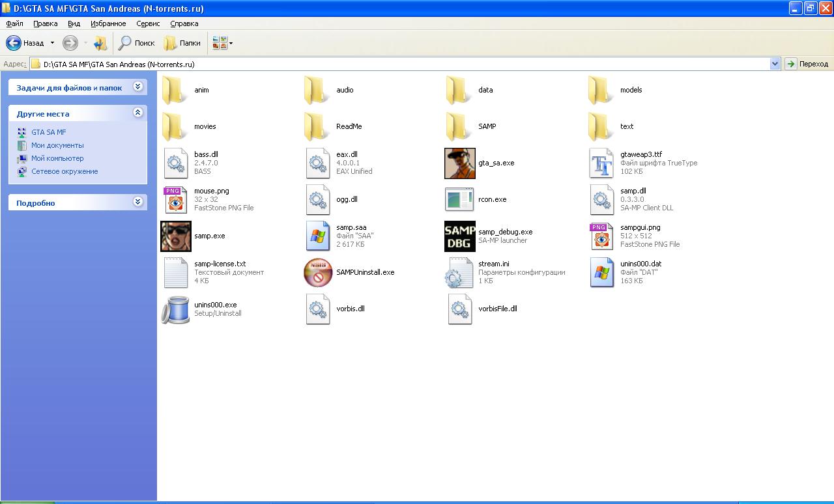Screen dimensions: 834x504
Task: Select the vorbisFile.dll file icon
Action: pos(459,309)
